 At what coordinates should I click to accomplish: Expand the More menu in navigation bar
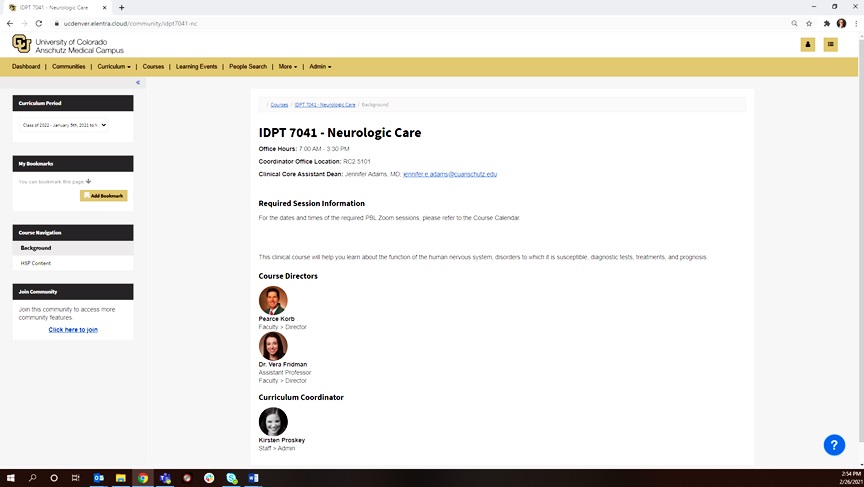[x=288, y=67]
